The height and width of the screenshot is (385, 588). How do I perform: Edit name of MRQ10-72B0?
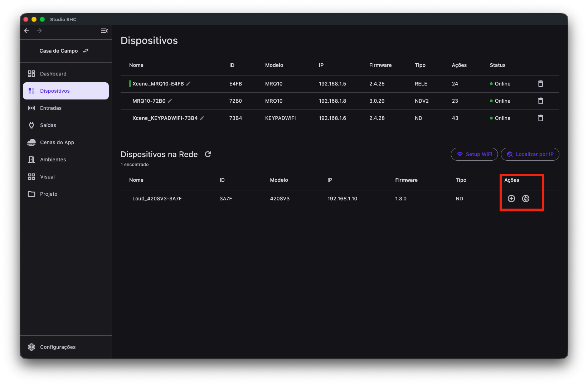(x=170, y=101)
